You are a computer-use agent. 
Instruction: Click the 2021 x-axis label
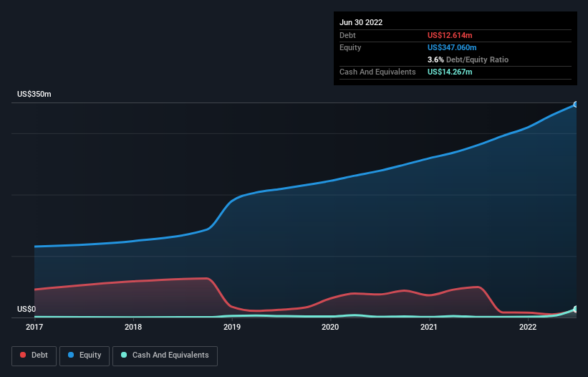click(429, 327)
